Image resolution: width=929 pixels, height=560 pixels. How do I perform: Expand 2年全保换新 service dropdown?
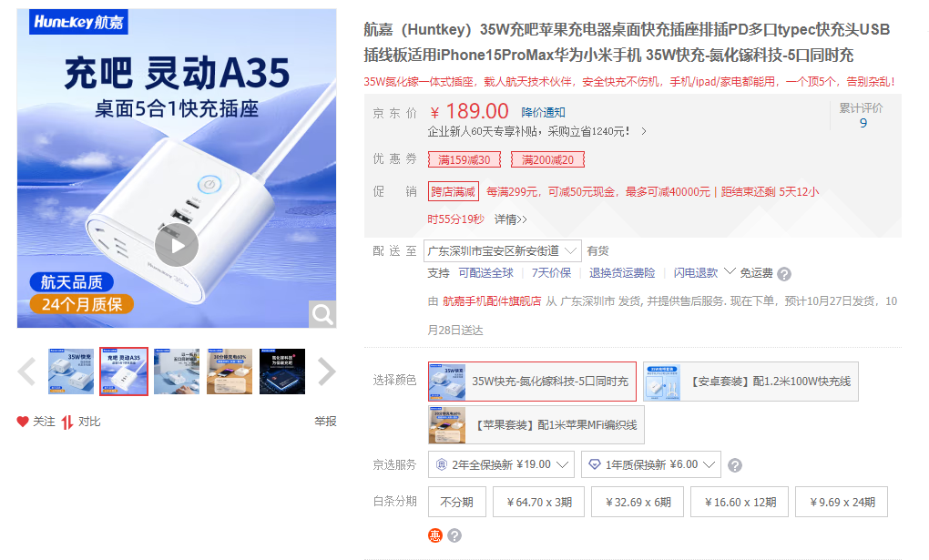pos(501,464)
